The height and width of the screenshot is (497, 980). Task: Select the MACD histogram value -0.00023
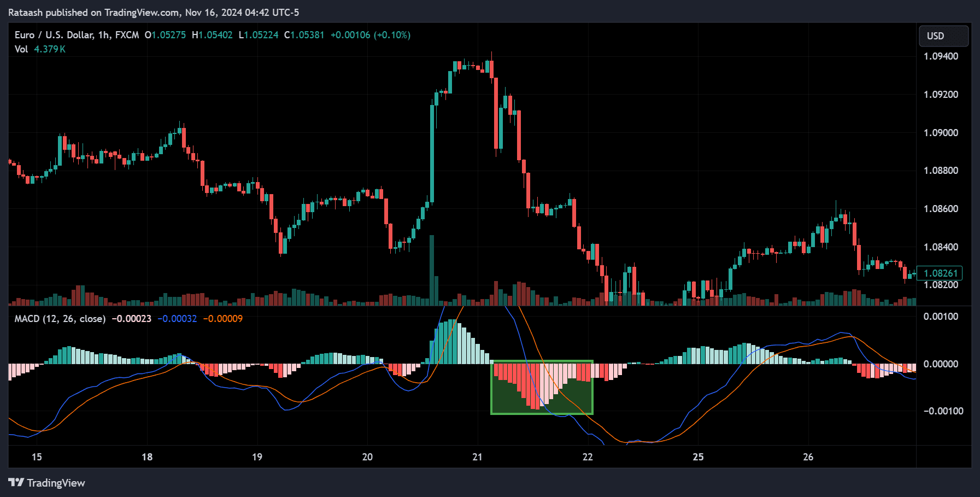(132, 318)
